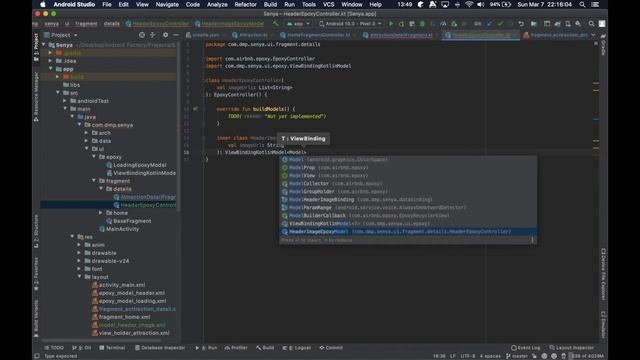Collapse the Senya project root node
This screenshot has width=640, height=360.
(44, 45)
